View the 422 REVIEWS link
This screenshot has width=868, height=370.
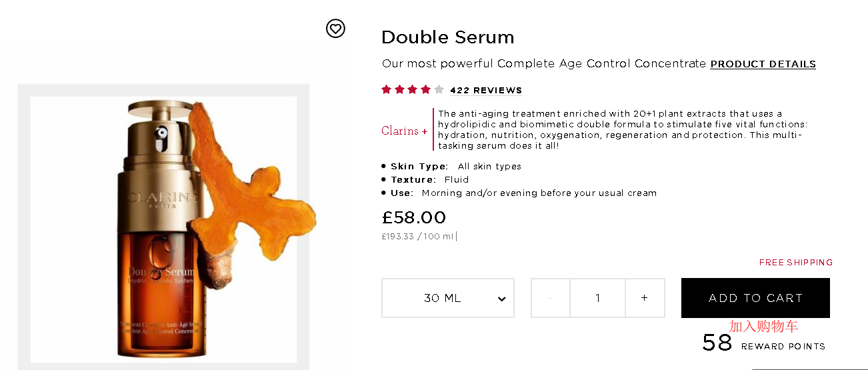pos(486,91)
